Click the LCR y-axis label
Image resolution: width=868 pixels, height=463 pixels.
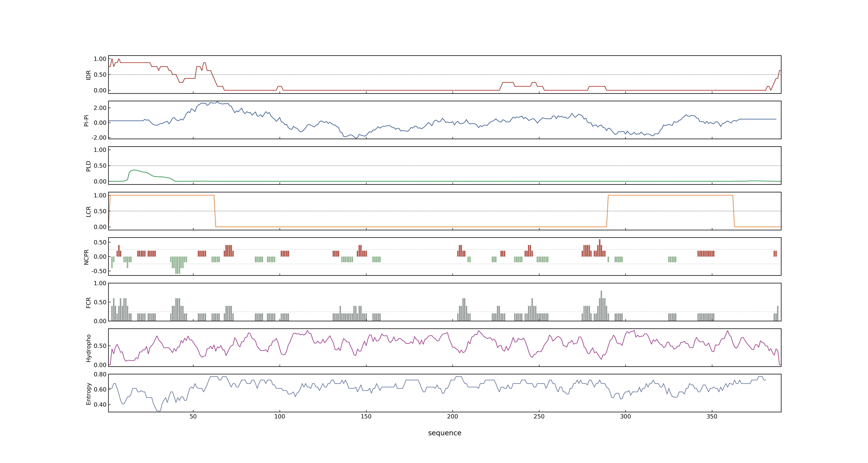(89, 211)
